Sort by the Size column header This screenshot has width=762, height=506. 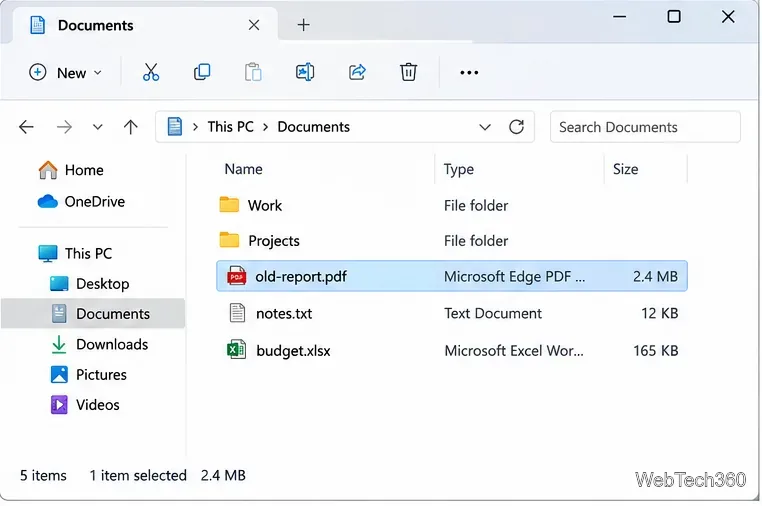[625, 169]
